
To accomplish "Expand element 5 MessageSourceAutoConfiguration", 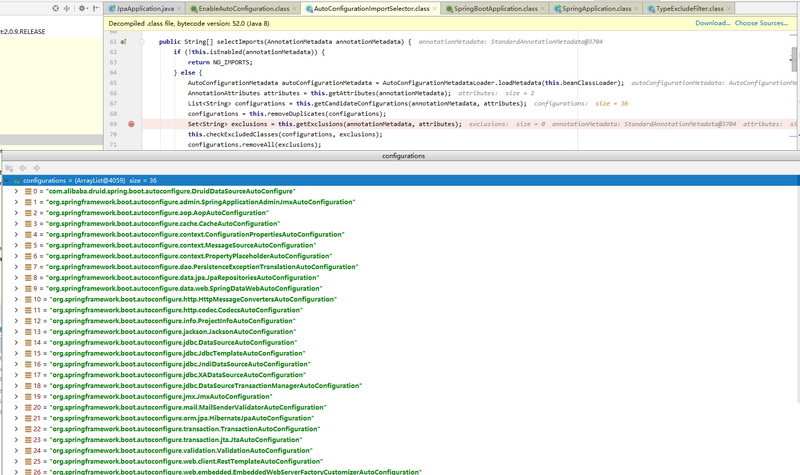I will [x=16, y=245].
